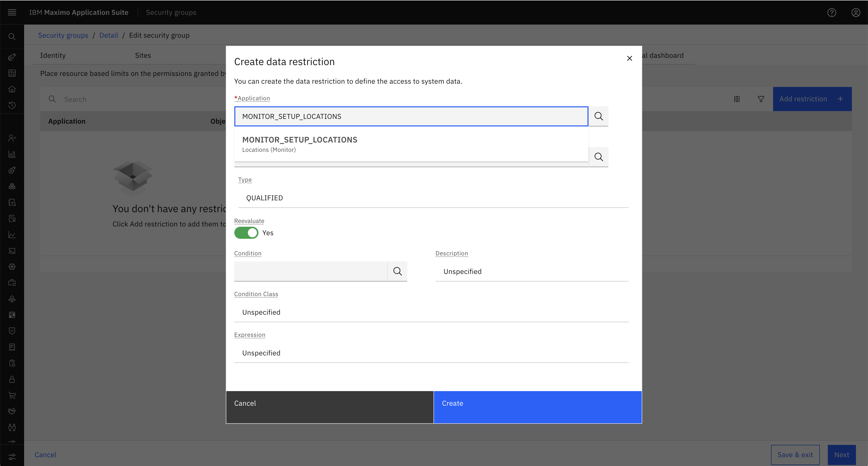This screenshot has height=466, width=868.
Task: Open the calendar icon in sidebar
Action: 12,315
